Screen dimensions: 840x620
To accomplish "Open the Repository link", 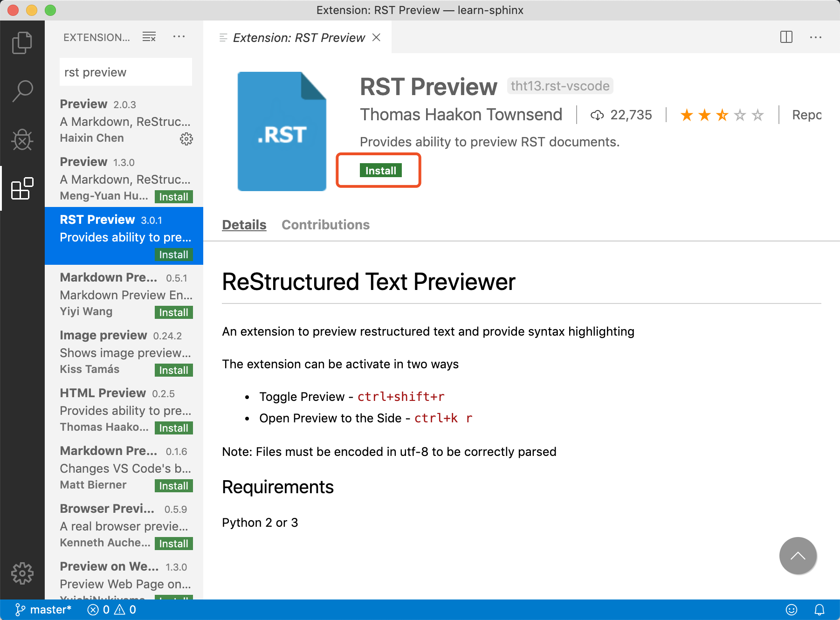I will (x=806, y=115).
